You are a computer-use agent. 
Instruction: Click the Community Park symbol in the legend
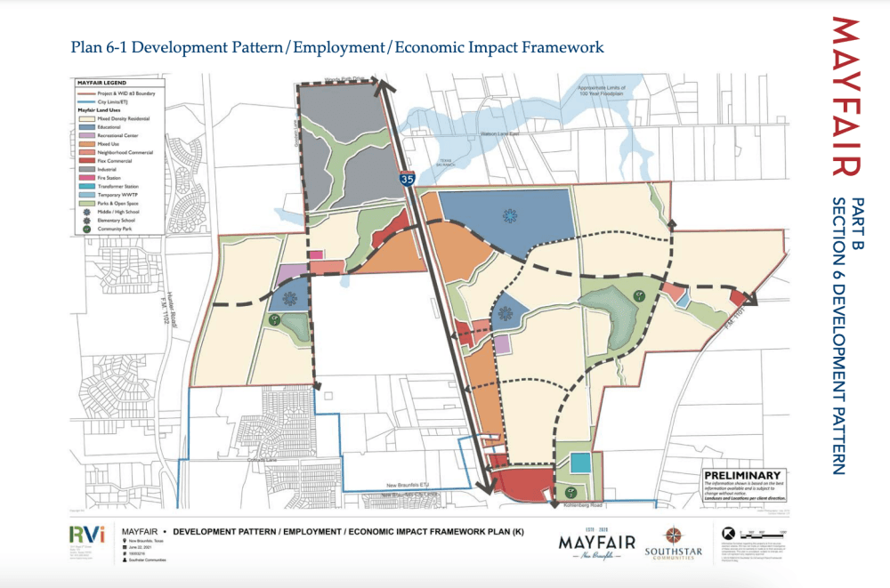pyautogui.click(x=87, y=229)
